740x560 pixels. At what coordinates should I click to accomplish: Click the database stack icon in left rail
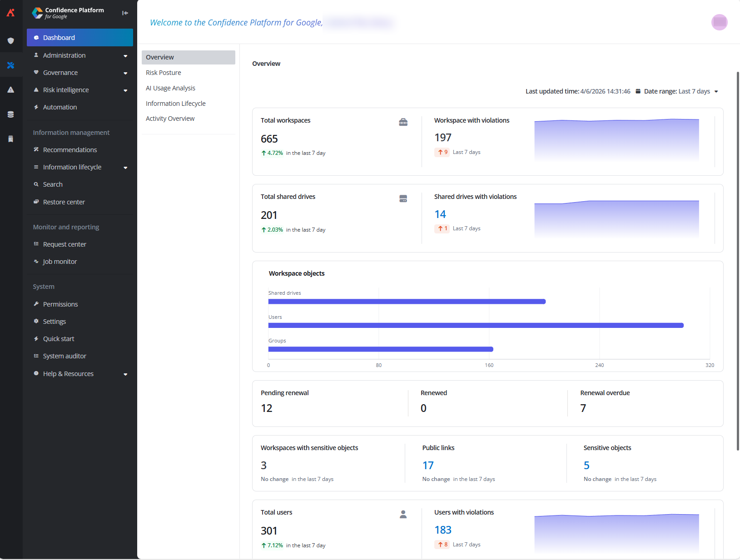11,114
